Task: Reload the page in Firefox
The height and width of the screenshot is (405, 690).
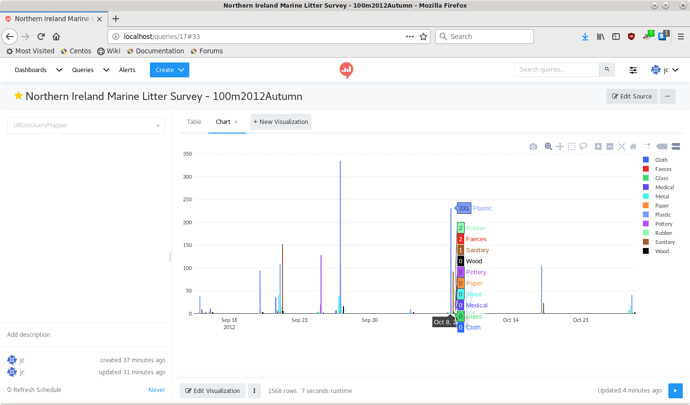Action: click(x=41, y=37)
